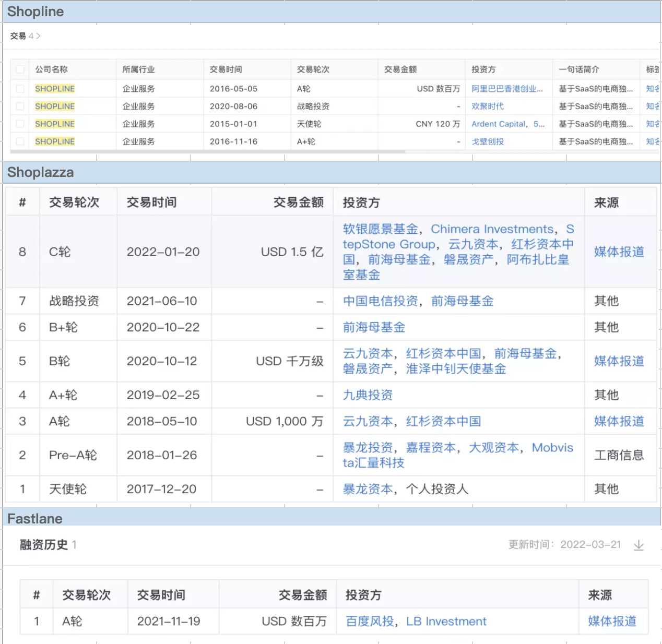This screenshot has height=644, width=662.
Task: Select the 2021-11-19 date cell
Action: click(169, 622)
